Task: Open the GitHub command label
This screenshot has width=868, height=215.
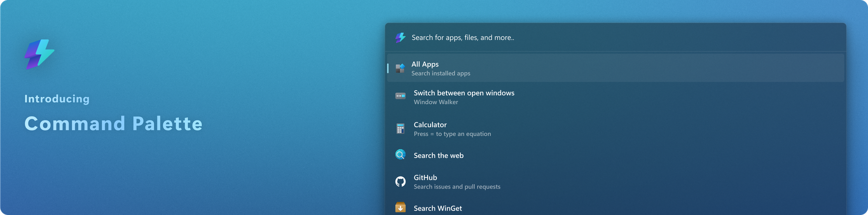Action: (x=425, y=178)
